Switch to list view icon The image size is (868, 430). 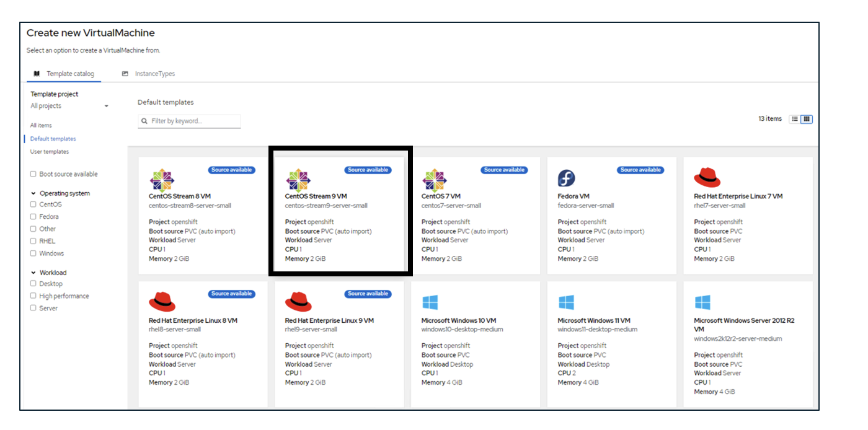point(795,119)
